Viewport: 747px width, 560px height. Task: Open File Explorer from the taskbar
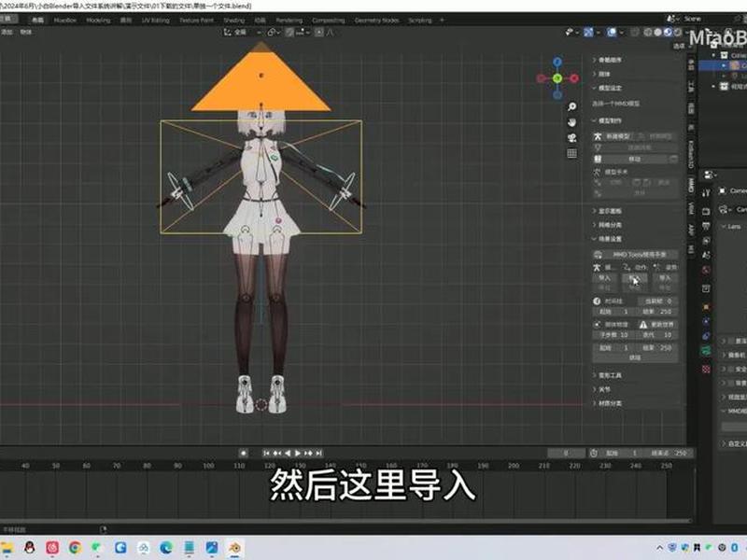click(x=7, y=548)
